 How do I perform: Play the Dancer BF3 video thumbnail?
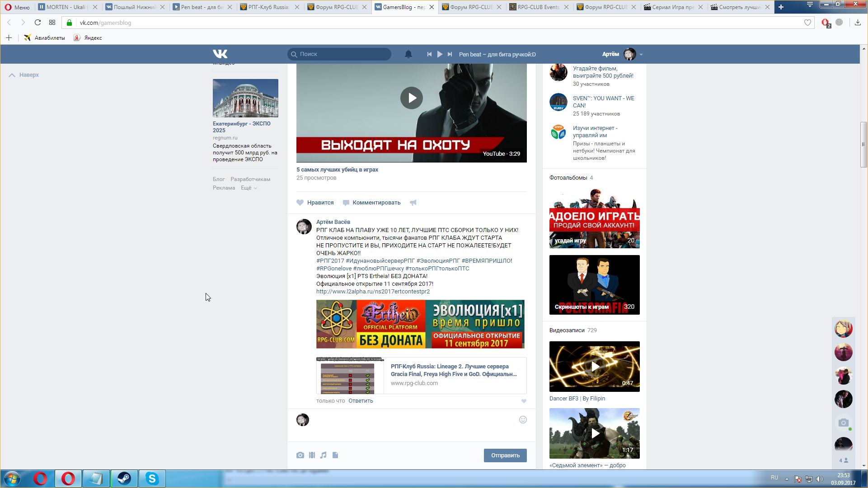coord(594,367)
